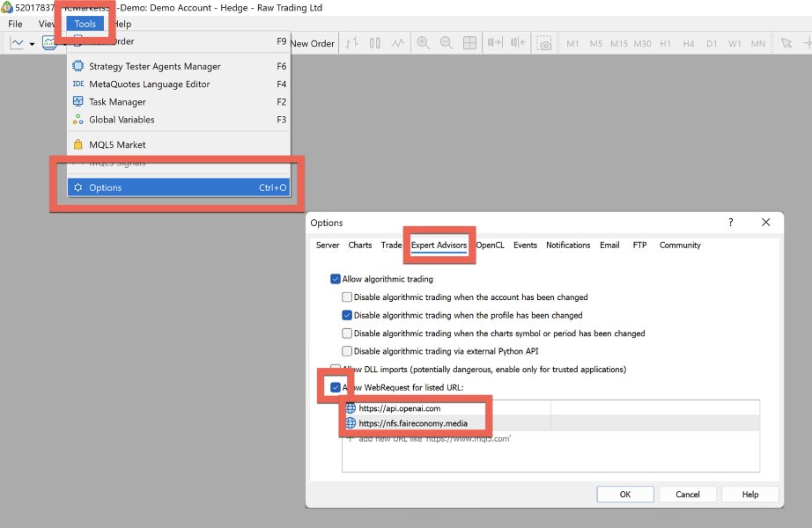The width and height of the screenshot is (812, 528).
Task: Set timeframe to M15
Action: [619, 43]
